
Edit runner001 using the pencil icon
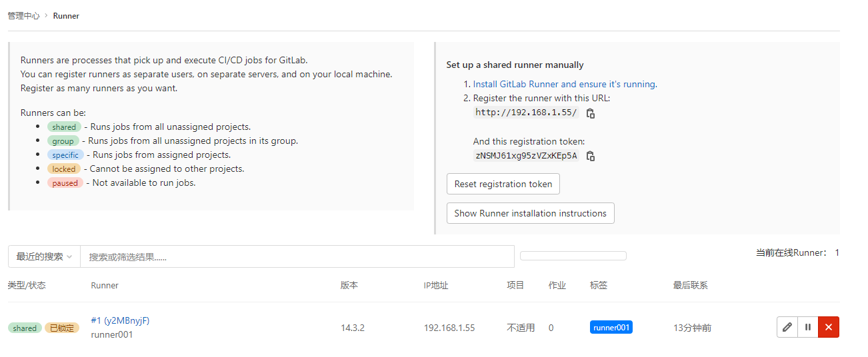(787, 327)
